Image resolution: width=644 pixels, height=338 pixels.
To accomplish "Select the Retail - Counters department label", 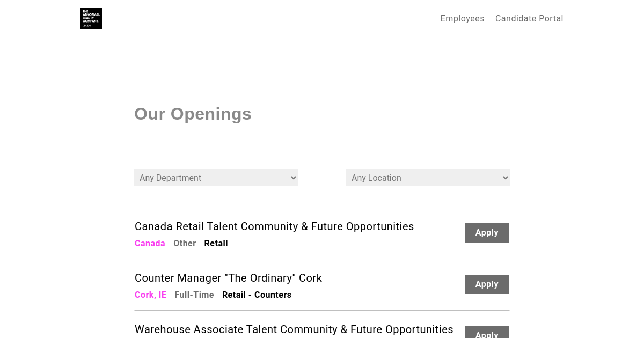I will 257,295.
